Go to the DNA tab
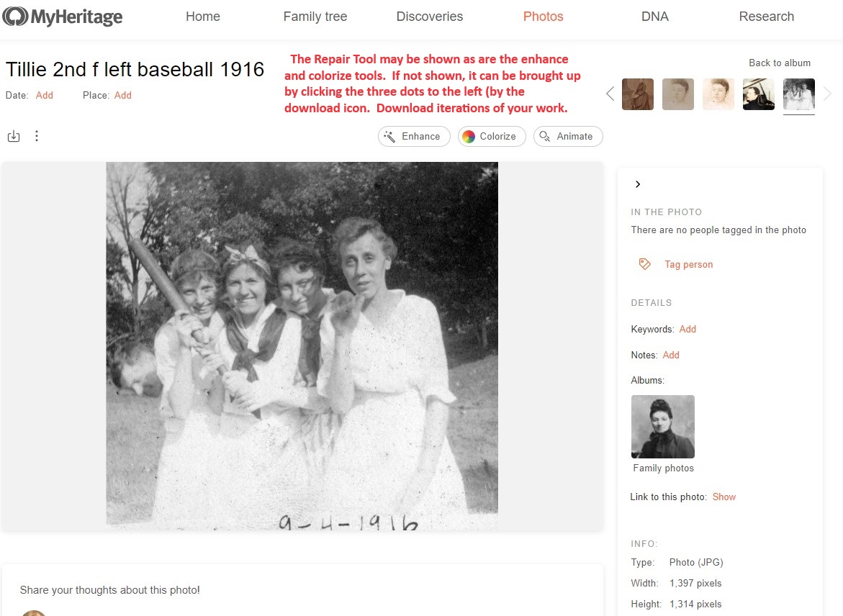Image resolution: width=843 pixels, height=616 pixels. [x=655, y=17]
